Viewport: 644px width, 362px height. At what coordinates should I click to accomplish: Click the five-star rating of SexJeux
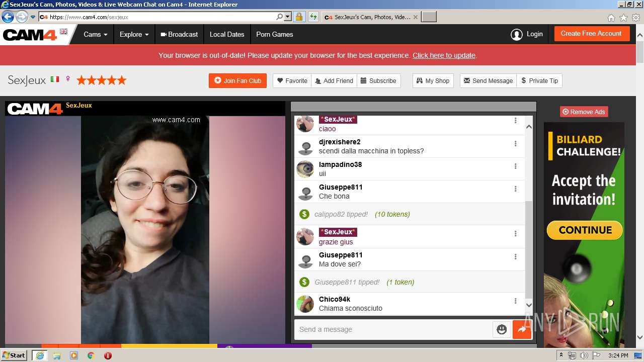[x=101, y=80]
